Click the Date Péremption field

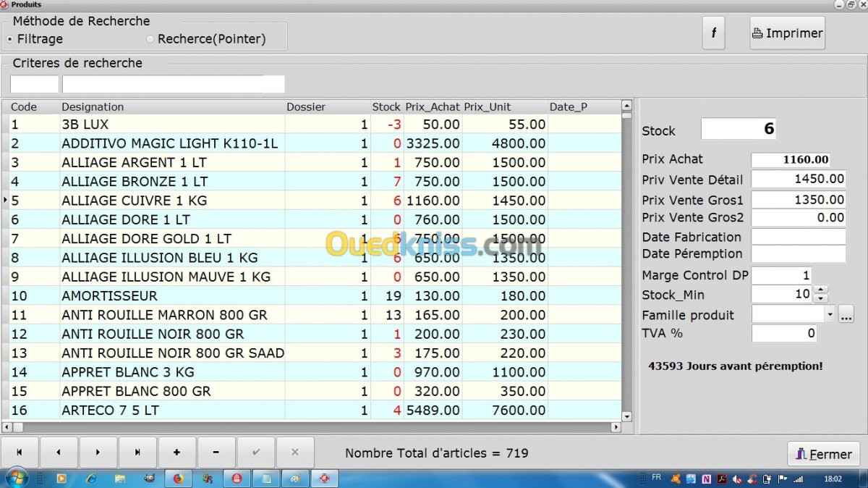799,254
